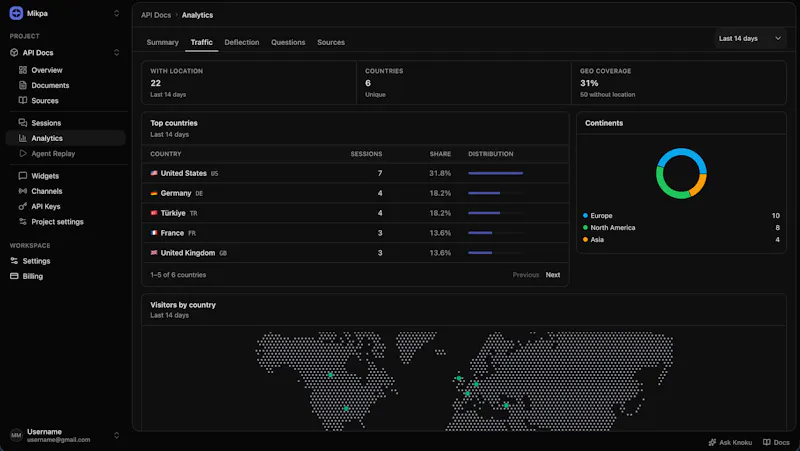Sort by the SESSIONS column header
This screenshot has width=800, height=451.
click(366, 154)
